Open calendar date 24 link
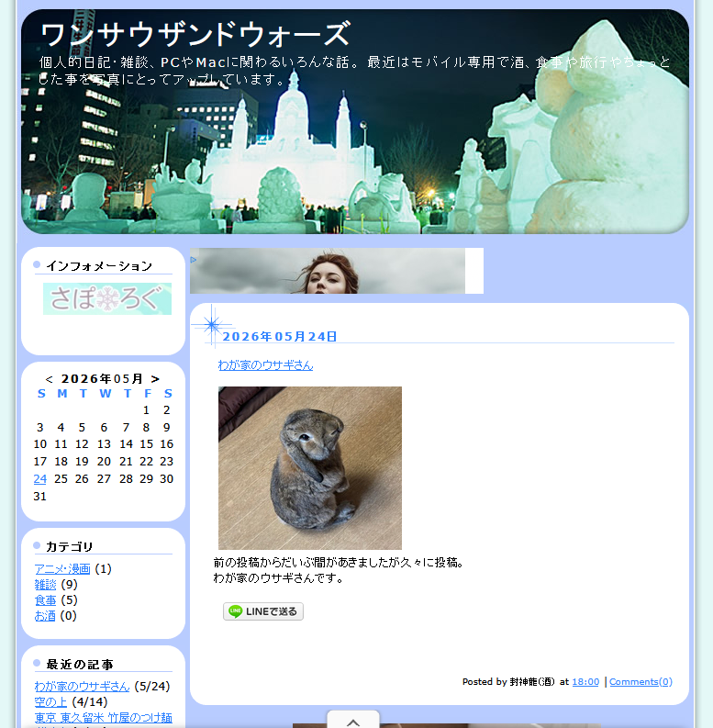The image size is (713, 728). pyautogui.click(x=40, y=478)
